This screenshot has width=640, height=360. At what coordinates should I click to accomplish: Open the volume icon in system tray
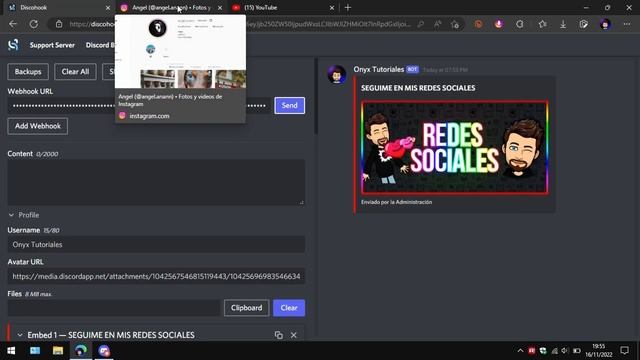pos(565,351)
